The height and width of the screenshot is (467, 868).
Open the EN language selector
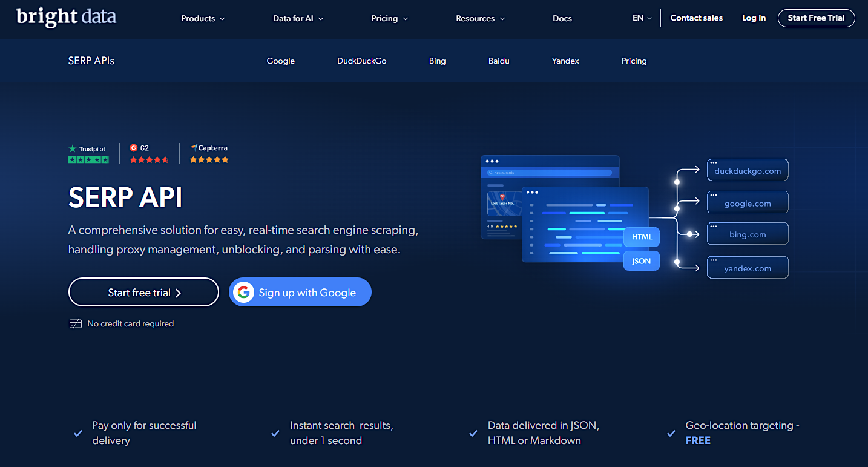point(642,18)
